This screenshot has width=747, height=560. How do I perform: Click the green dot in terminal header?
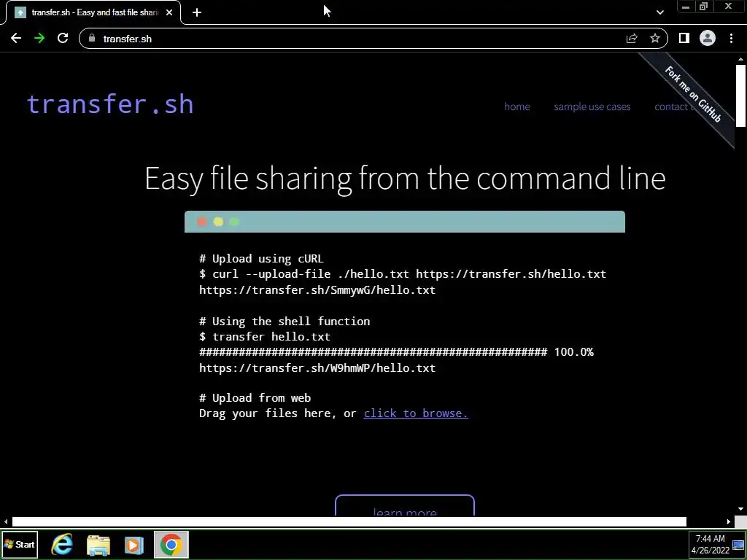[x=234, y=222]
